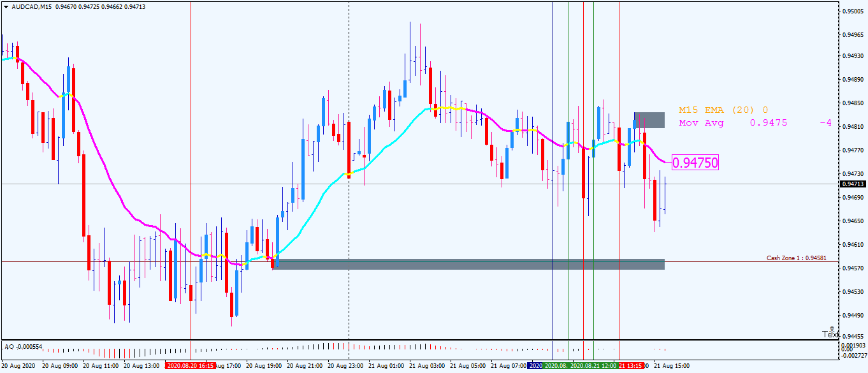Click the vertical dashed separator line

pos(349,191)
